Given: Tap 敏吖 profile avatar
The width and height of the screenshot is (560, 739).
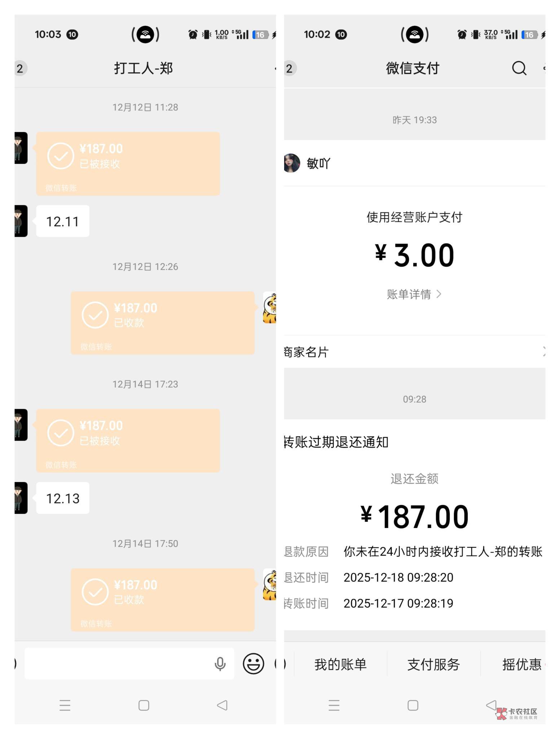Looking at the screenshot, I should click(292, 163).
